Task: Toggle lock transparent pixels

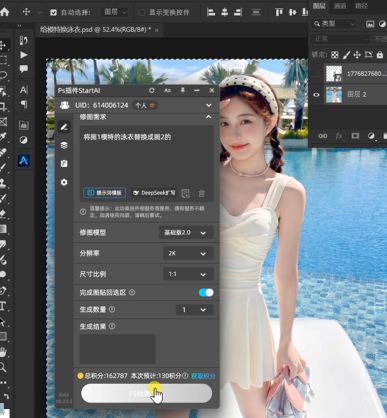Action: coord(335,55)
